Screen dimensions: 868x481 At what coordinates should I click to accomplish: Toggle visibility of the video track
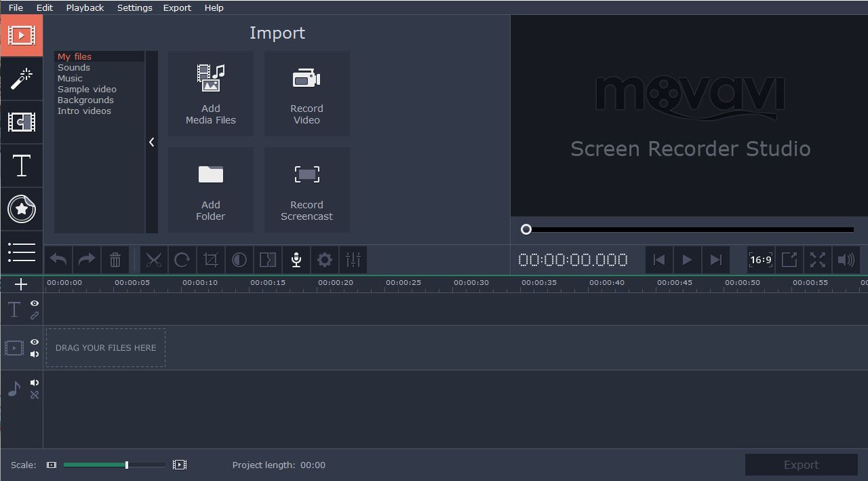tap(35, 342)
